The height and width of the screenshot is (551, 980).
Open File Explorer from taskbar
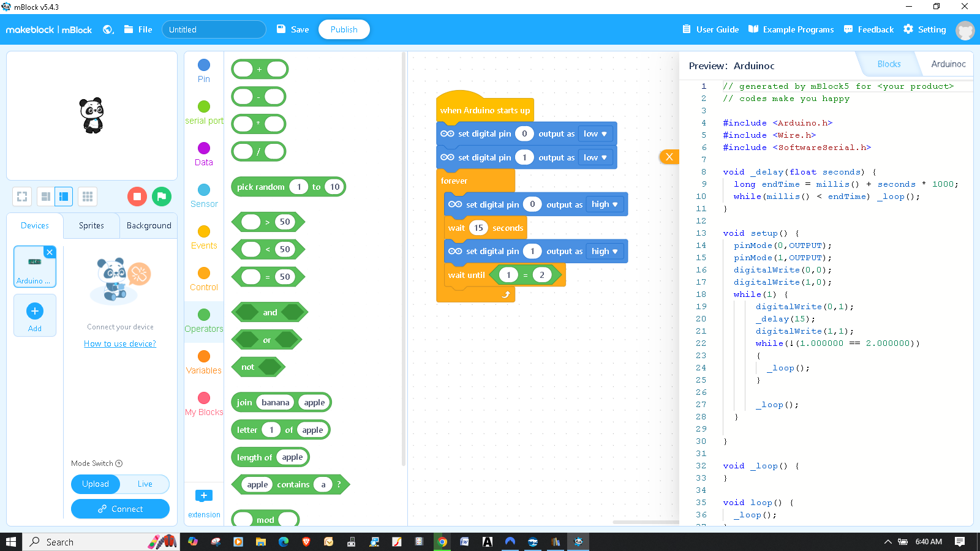261,542
